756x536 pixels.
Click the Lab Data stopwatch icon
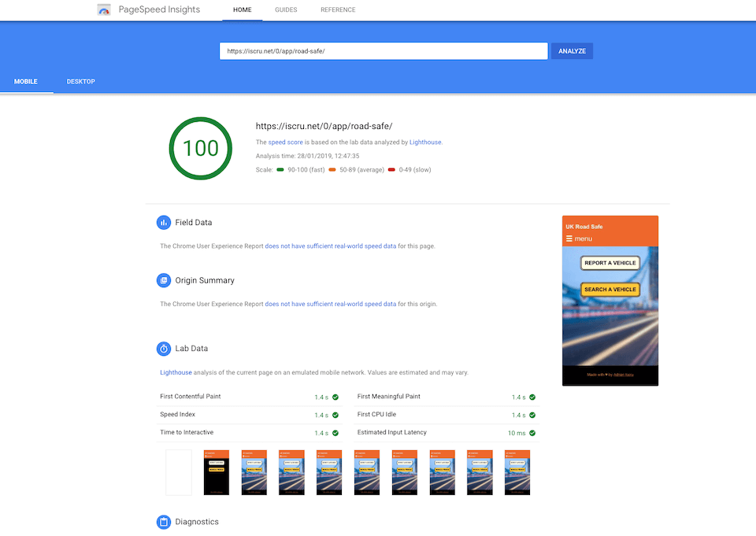(164, 349)
